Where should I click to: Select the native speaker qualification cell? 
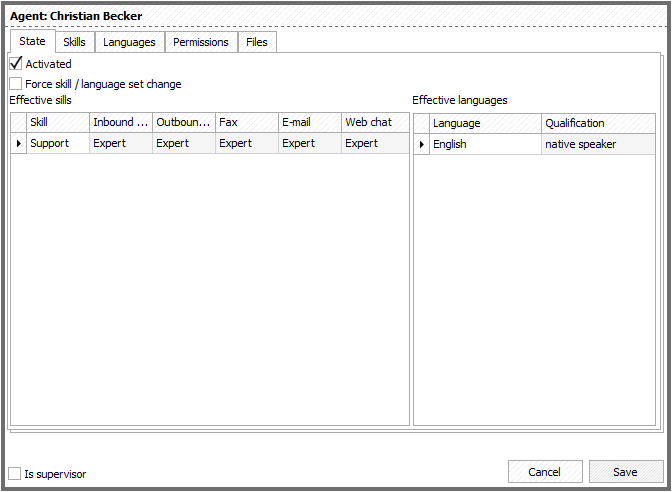[598, 145]
